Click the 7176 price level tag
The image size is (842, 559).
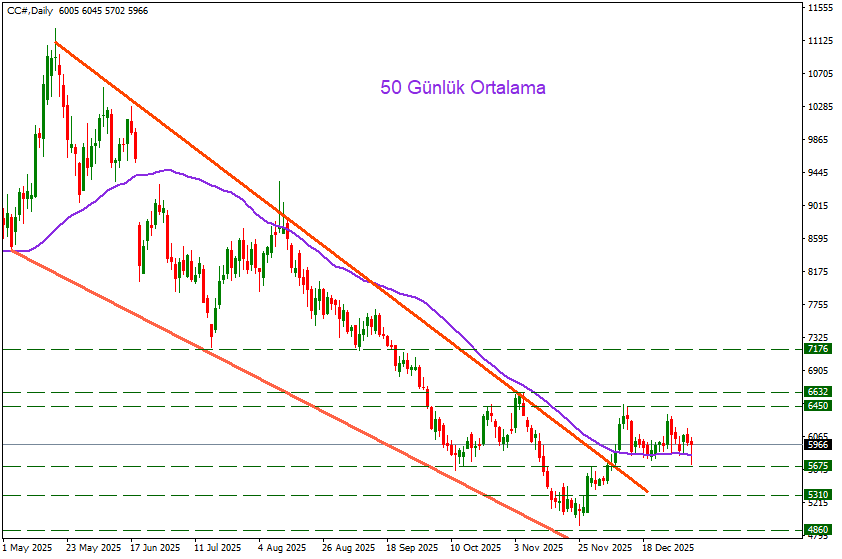click(x=819, y=349)
